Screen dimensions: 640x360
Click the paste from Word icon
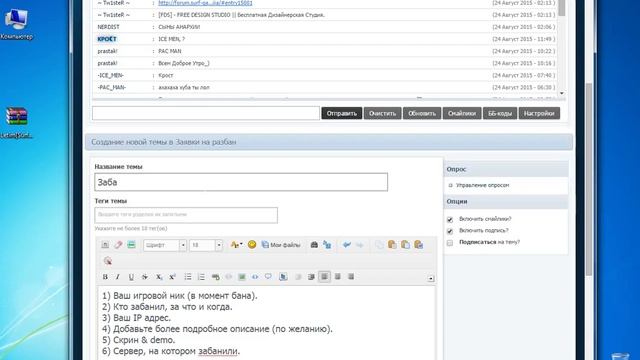pyautogui.click(x=418, y=245)
